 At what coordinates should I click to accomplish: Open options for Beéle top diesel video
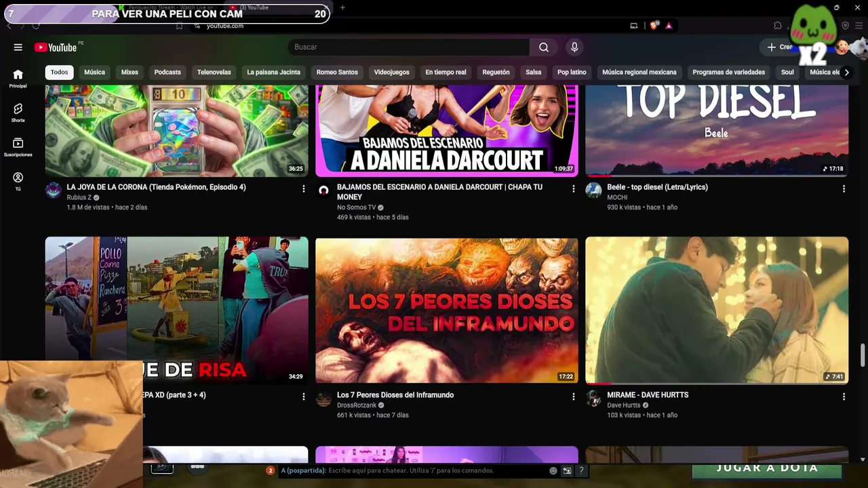(x=844, y=188)
